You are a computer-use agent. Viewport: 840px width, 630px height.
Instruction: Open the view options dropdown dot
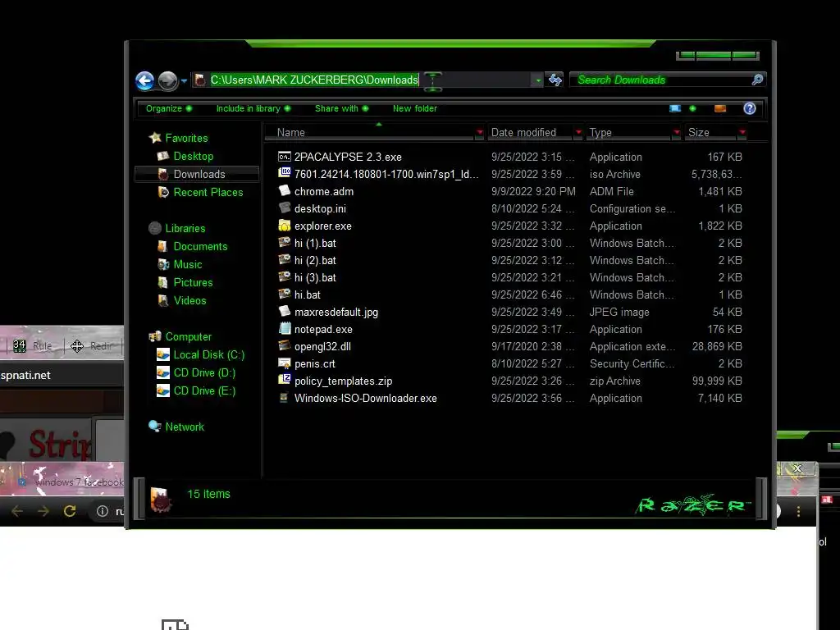[692, 108]
